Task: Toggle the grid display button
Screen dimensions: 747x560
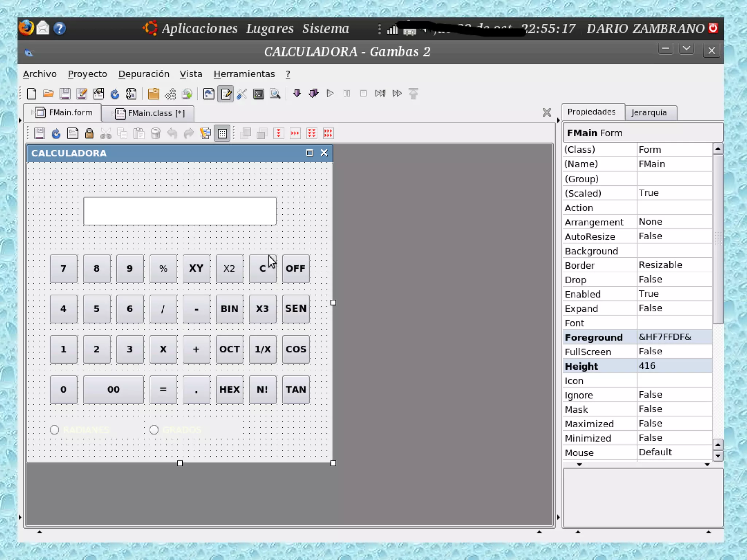Action: [x=222, y=133]
